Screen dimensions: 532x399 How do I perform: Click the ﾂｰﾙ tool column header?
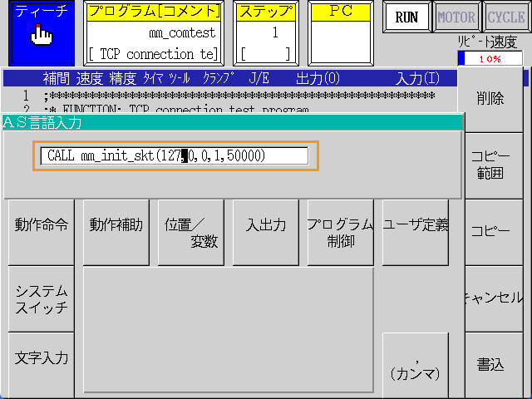(180, 79)
